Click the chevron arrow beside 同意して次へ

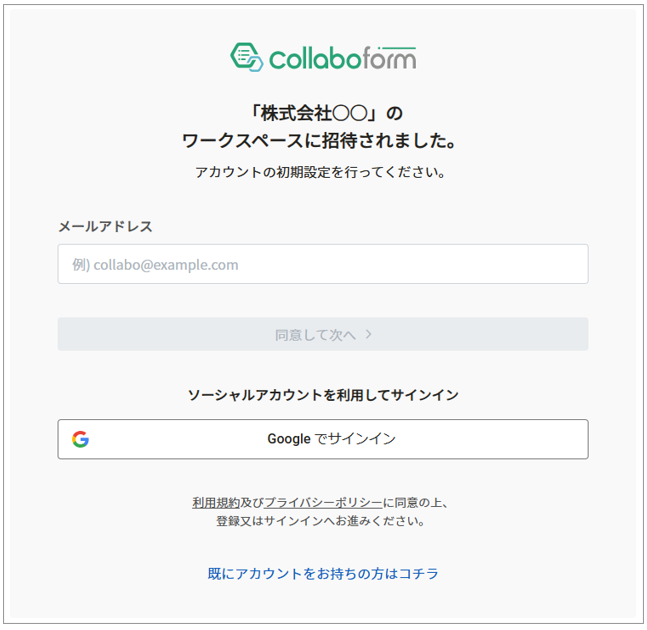[368, 334]
